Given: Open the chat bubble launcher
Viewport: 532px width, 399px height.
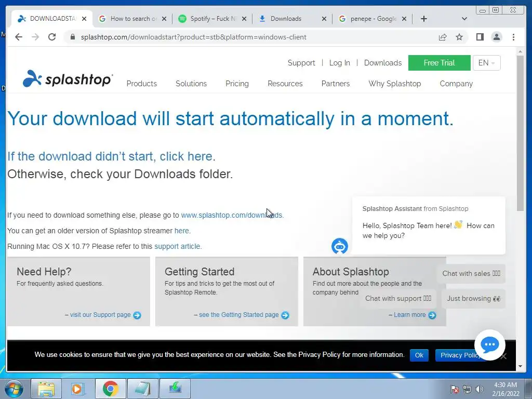Looking at the screenshot, I should pyautogui.click(x=489, y=345).
